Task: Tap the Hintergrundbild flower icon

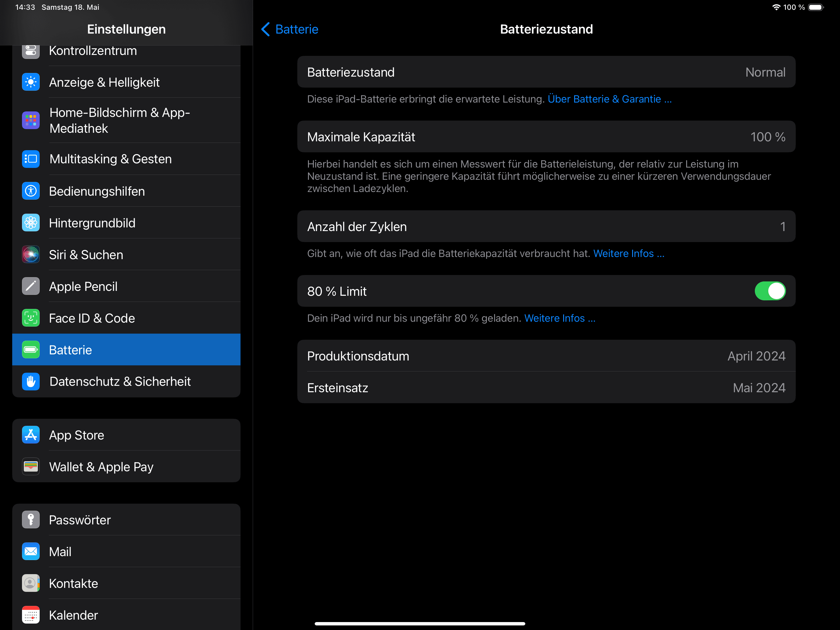Action: tap(31, 223)
